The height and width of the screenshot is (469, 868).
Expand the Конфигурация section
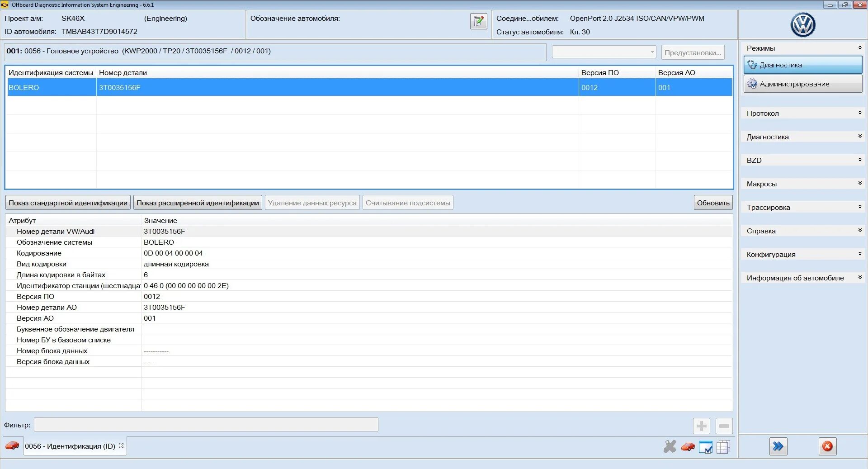coord(860,254)
